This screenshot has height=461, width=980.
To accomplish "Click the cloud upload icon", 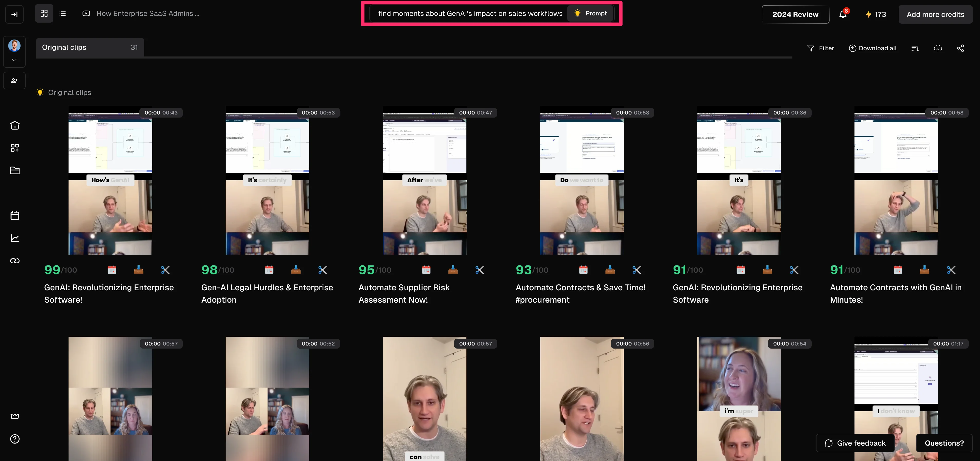I will pyautogui.click(x=938, y=48).
